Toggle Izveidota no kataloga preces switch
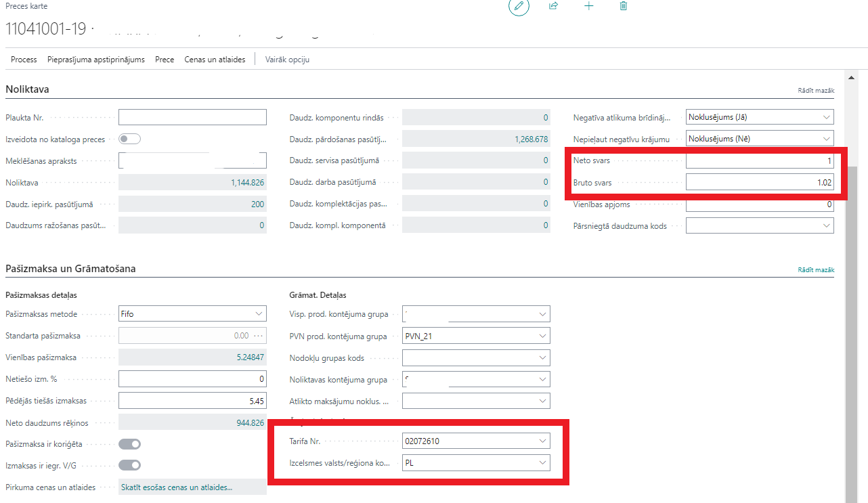 coord(129,139)
